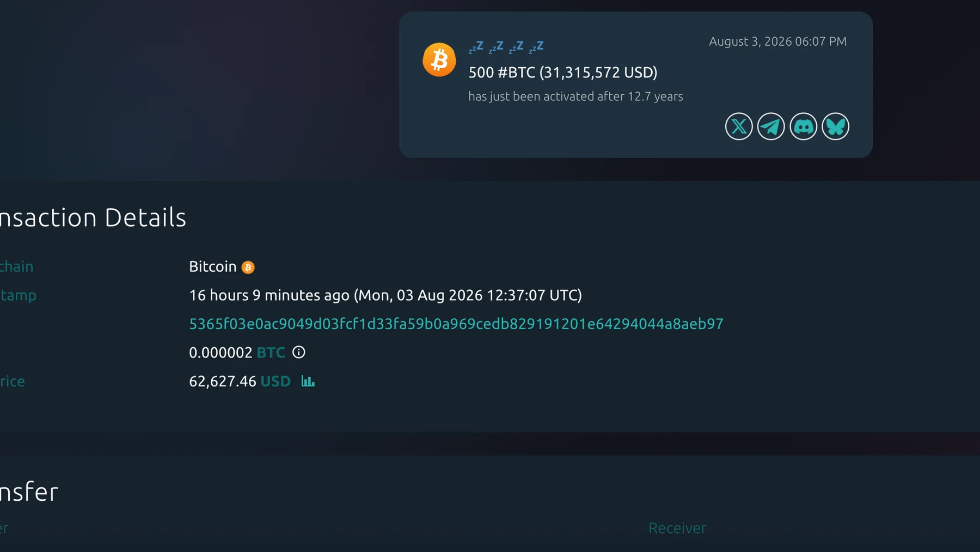Click the August 3, 2026 alert date
The height and width of the screenshot is (552, 980).
pos(778,41)
